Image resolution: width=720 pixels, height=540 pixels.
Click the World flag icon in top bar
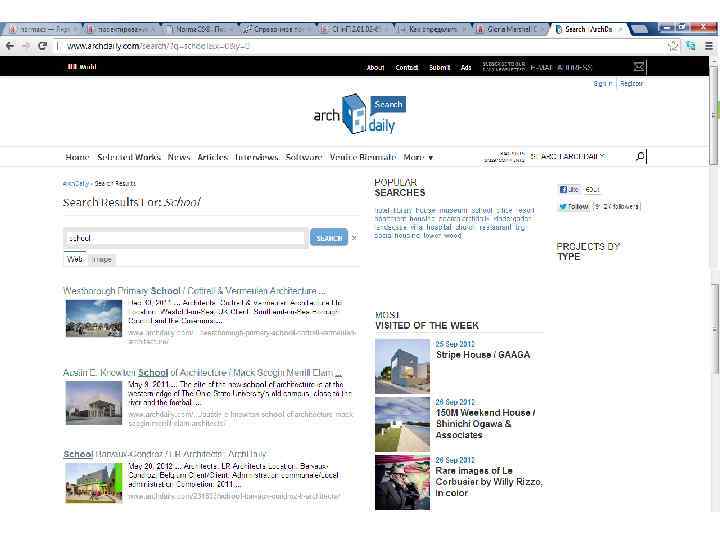pos(72,67)
